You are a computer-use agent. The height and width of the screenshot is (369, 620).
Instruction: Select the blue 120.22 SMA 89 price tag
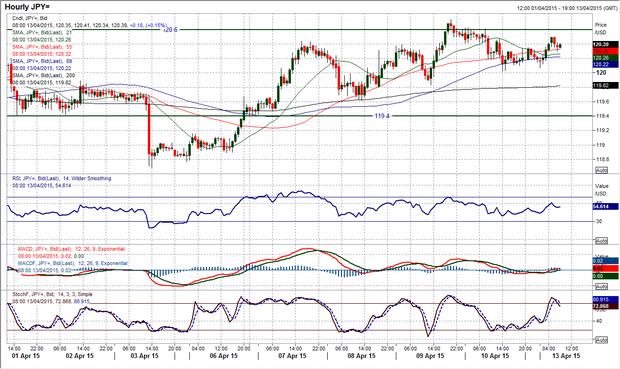click(x=605, y=64)
